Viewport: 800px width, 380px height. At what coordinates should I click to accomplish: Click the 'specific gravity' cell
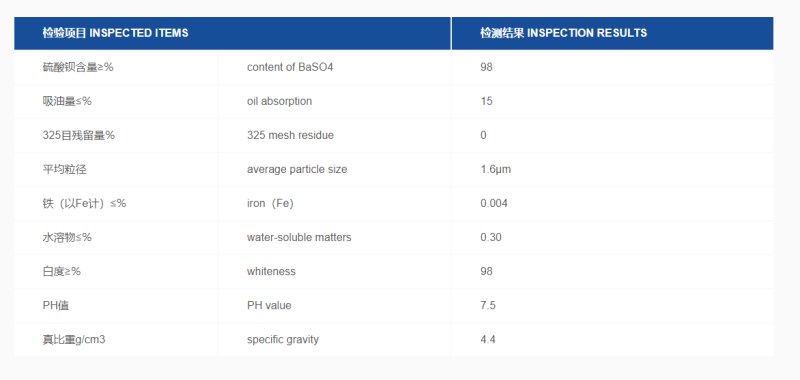[x=283, y=339]
